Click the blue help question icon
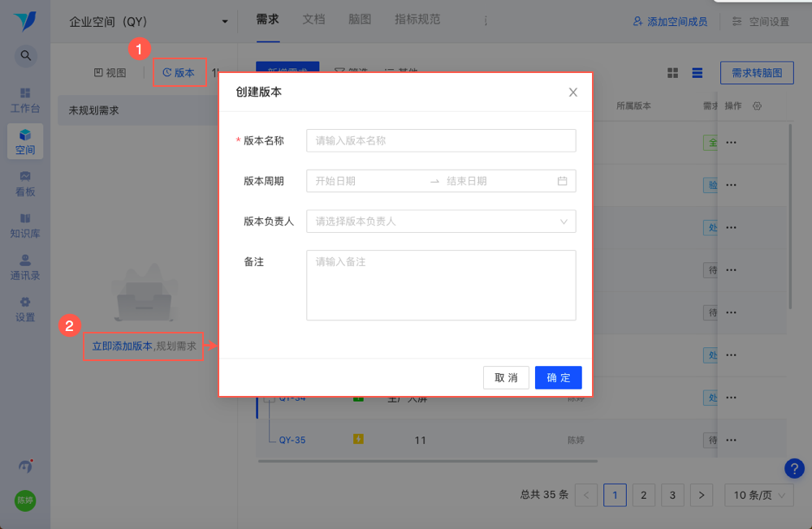The height and width of the screenshot is (529, 812). [794, 469]
